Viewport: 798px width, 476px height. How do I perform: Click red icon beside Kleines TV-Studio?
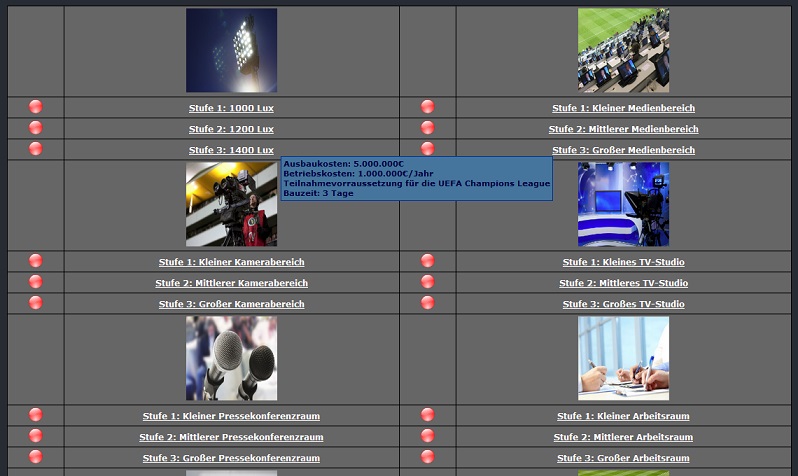[428, 261]
